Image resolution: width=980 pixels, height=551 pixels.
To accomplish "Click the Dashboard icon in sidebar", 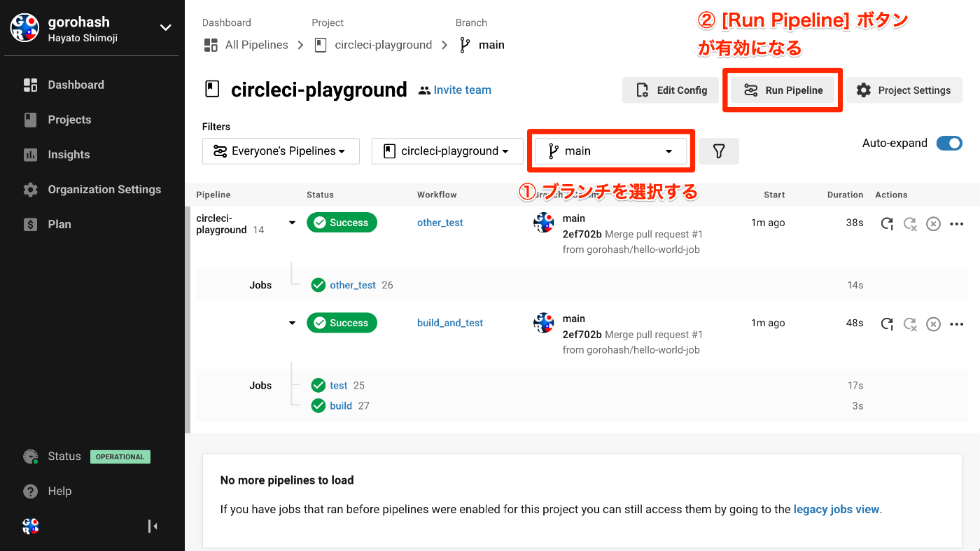I will coord(30,85).
